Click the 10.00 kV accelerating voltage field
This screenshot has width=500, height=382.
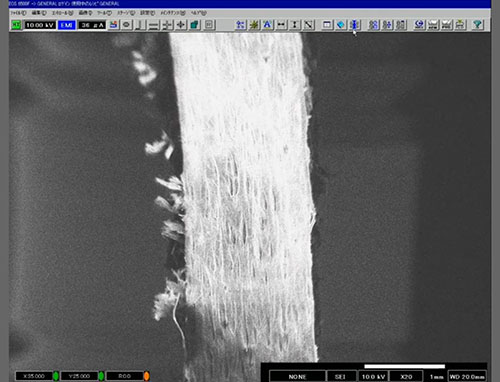click(x=40, y=25)
